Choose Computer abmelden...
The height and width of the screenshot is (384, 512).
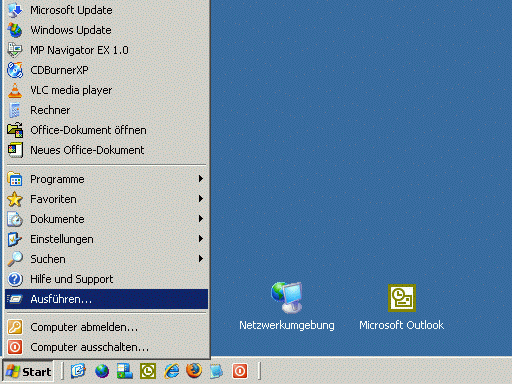coord(106,327)
